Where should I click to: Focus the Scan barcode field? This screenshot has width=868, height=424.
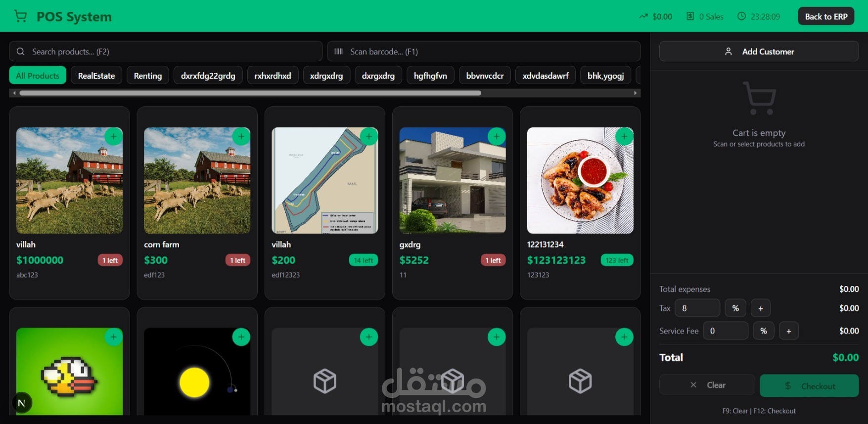coord(484,51)
